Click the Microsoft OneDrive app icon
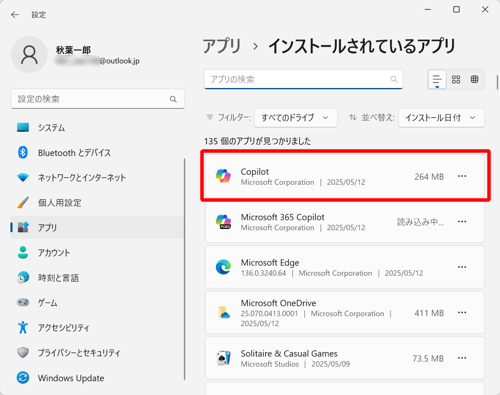This screenshot has height=395, width=500. pyautogui.click(x=223, y=313)
